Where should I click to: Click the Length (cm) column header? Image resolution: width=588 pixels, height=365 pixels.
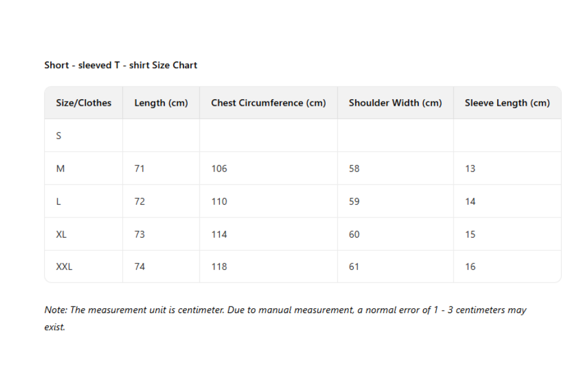click(161, 103)
